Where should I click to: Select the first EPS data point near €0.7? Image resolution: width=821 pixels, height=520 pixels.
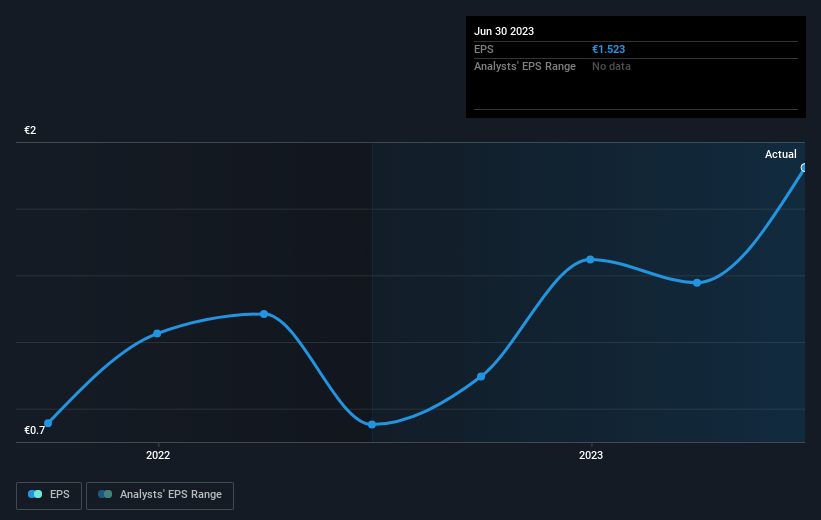(48, 423)
